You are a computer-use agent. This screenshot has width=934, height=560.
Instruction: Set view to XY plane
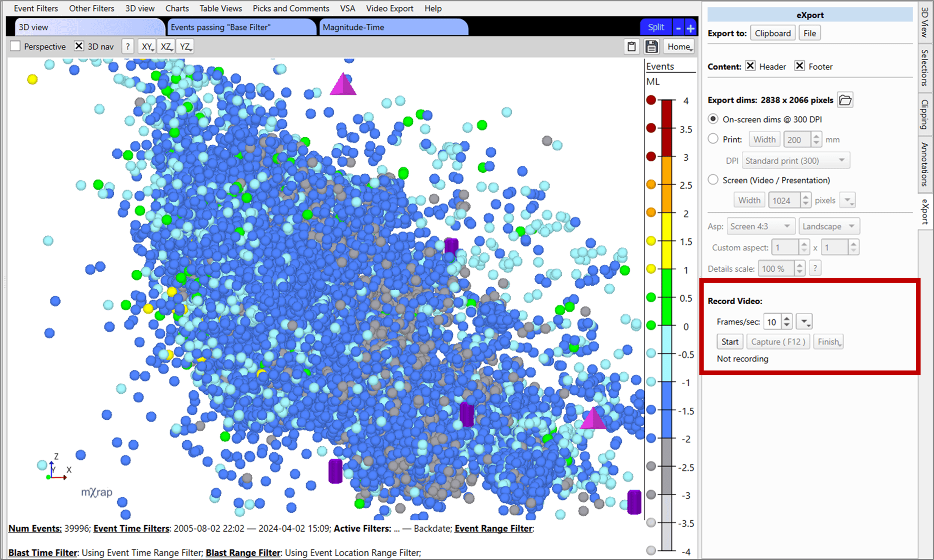[x=147, y=46]
